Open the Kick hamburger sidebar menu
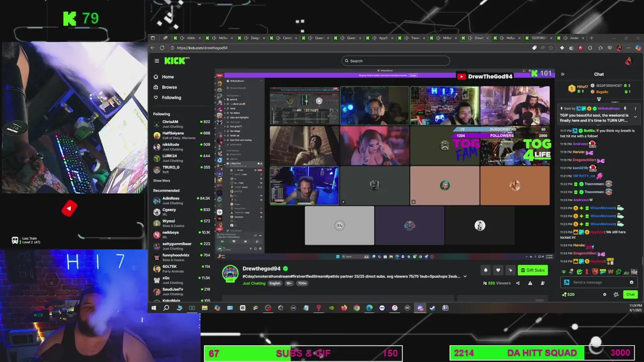Screen dimensions: 644x362 156,61
